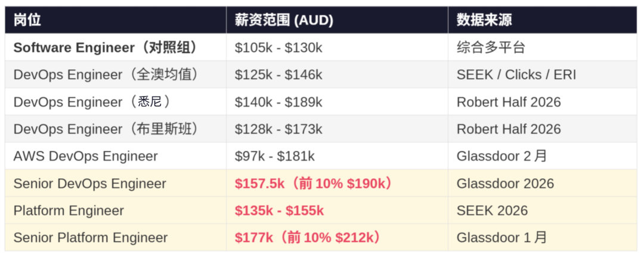Screen dimensions: 644x257
Task: Click the DevOps Engineer（布里斯班） cell
Action: (x=106, y=129)
